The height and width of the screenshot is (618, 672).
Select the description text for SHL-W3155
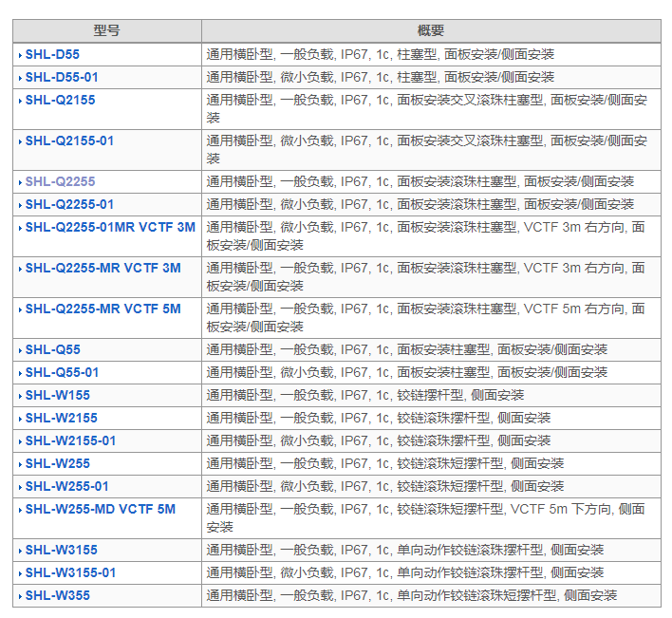click(x=405, y=550)
